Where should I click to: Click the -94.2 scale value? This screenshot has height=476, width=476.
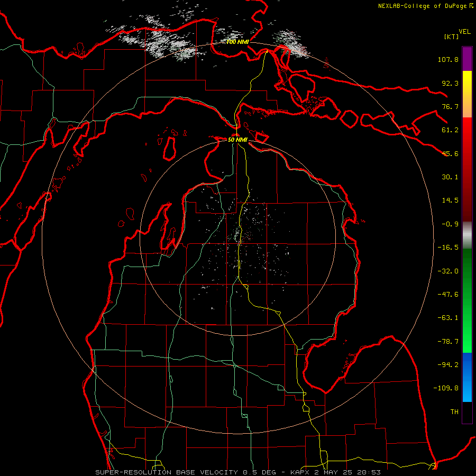(448, 365)
